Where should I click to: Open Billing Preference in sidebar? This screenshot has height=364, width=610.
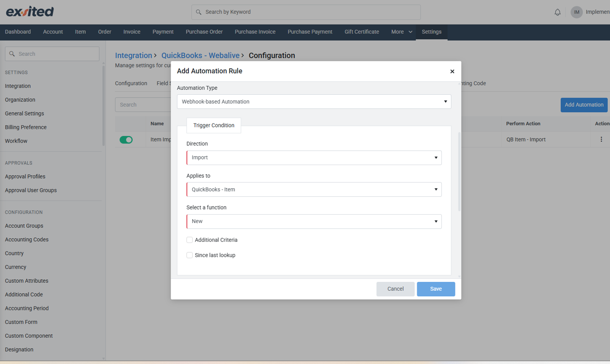pos(26,127)
